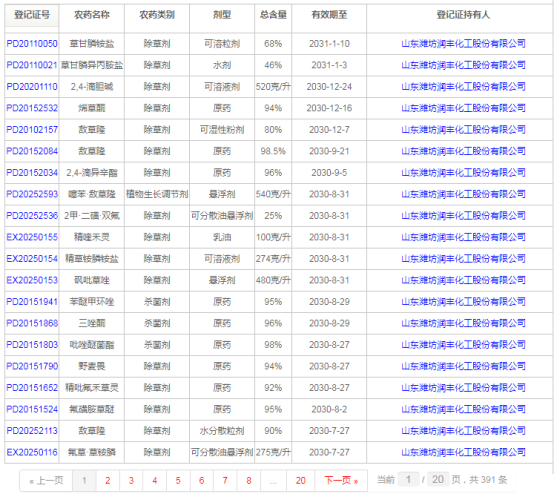
Task: Click holder company link in PD20201110 row
Action: click(x=463, y=87)
